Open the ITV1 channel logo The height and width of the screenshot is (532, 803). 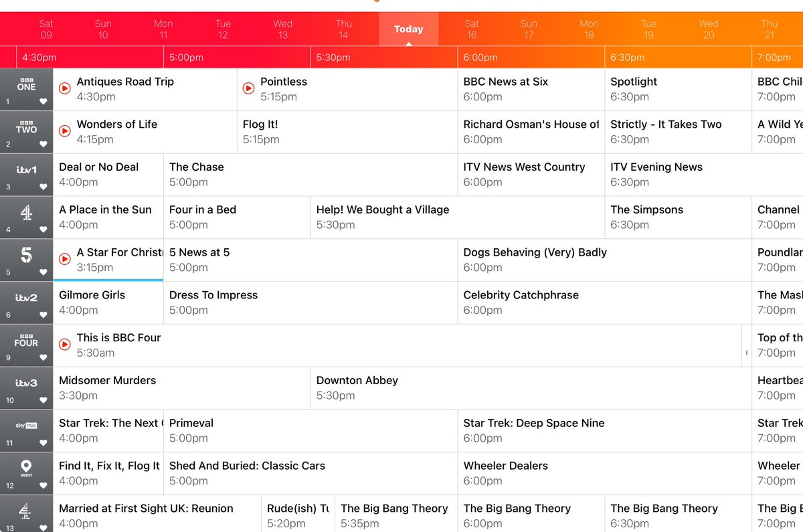(26, 170)
